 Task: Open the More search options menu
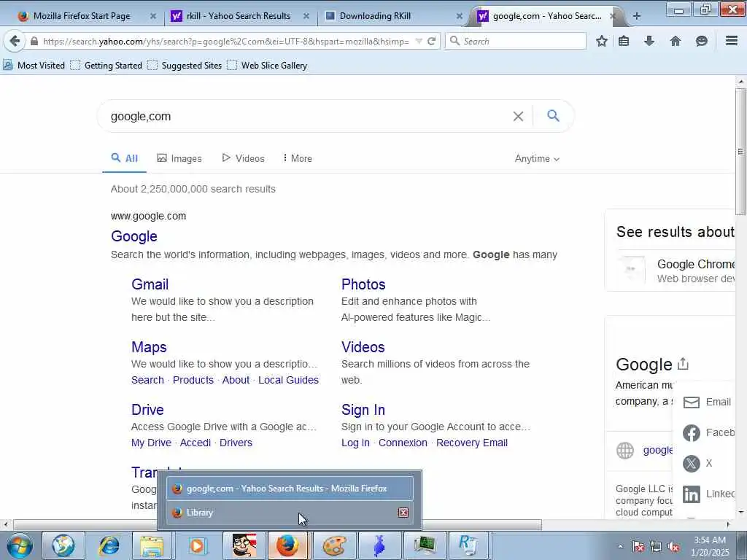(x=298, y=158)
